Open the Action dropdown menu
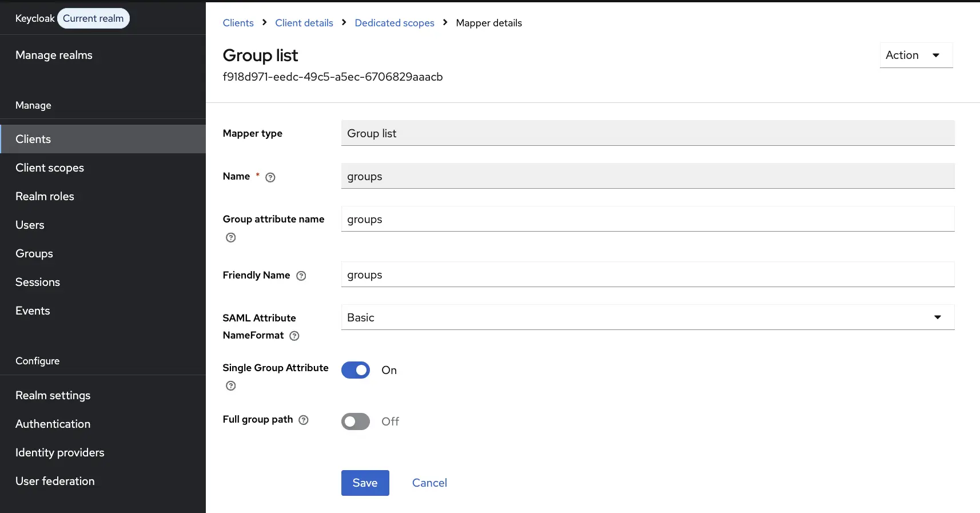Viewport: 980px width, 513px height. [x=916, y=55]
